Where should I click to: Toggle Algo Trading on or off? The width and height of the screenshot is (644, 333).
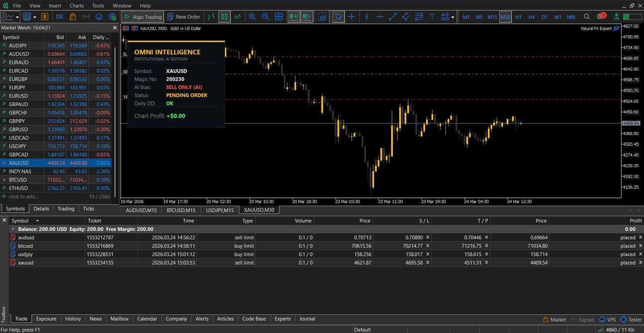(143, 17)
